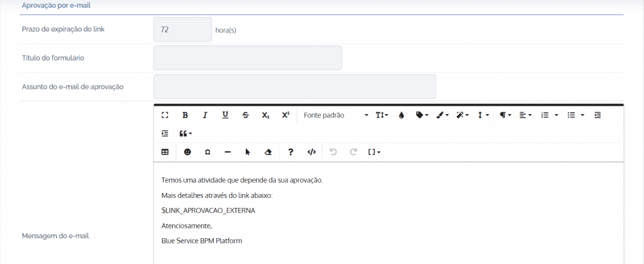Insert a horizontal line
644x264 pixels.
(x=228, y=152)
